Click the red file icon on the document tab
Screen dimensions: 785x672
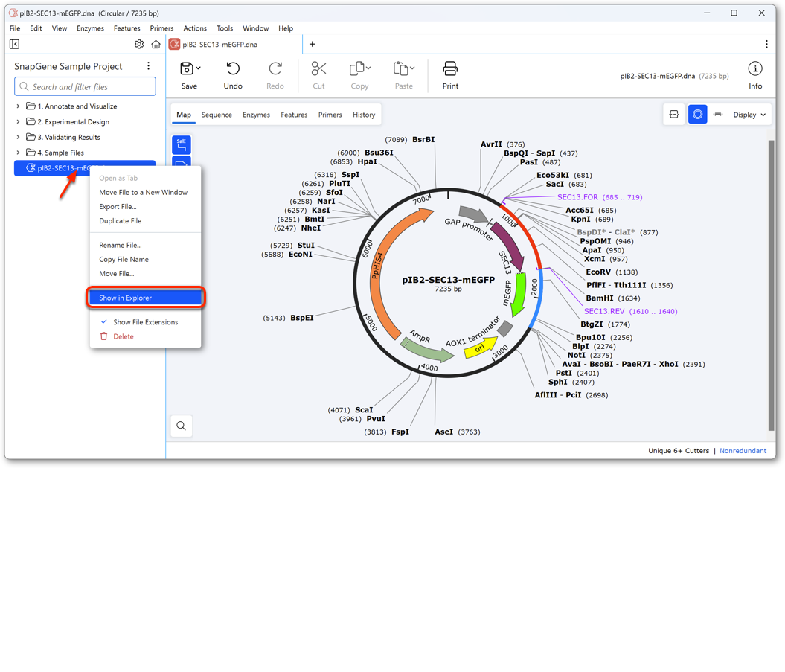[174, 45]
